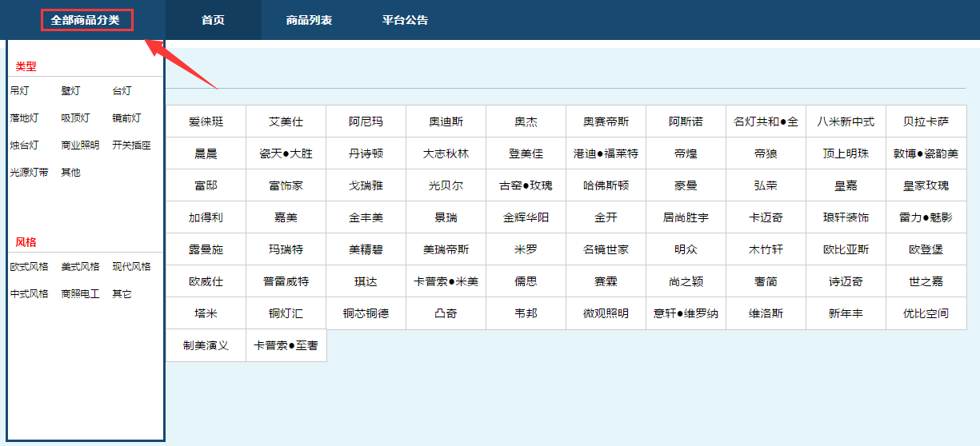This screenshot has width=980, height=446.
Task: Switch to the 商品列表 tab
Action: pyautogui.click(x=309, y=20)
